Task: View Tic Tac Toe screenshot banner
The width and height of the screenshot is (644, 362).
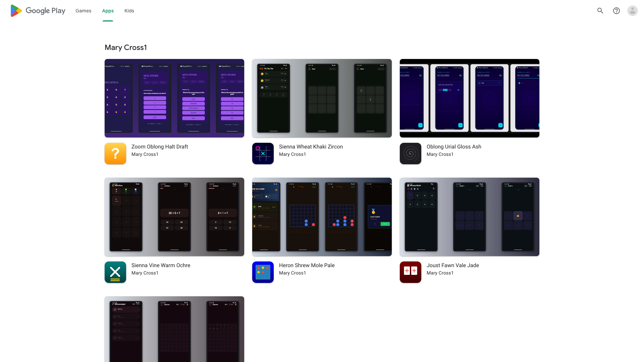Action: coord(322,98)
